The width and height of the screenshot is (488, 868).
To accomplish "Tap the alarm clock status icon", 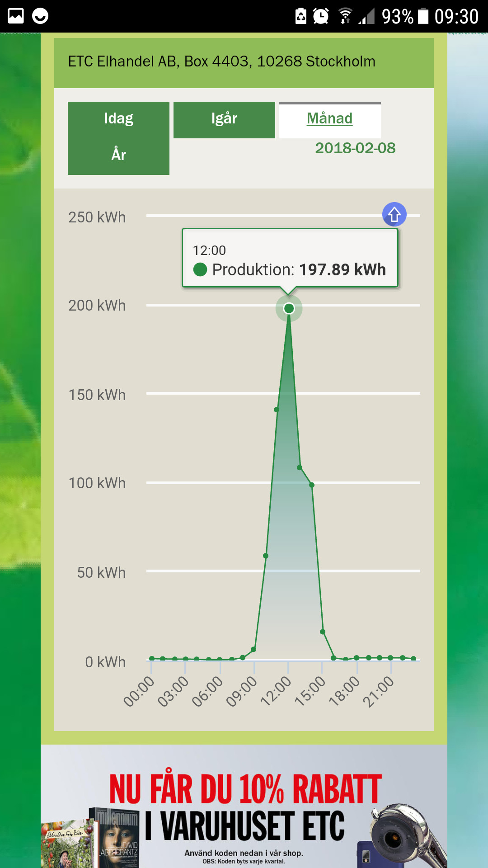I will [321, 16].
